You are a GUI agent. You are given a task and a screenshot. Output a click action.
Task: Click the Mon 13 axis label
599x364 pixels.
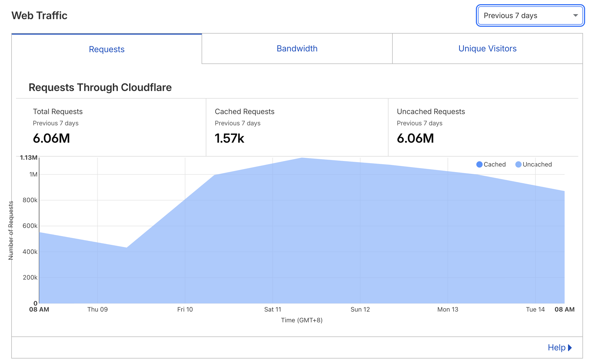[448, 309]
